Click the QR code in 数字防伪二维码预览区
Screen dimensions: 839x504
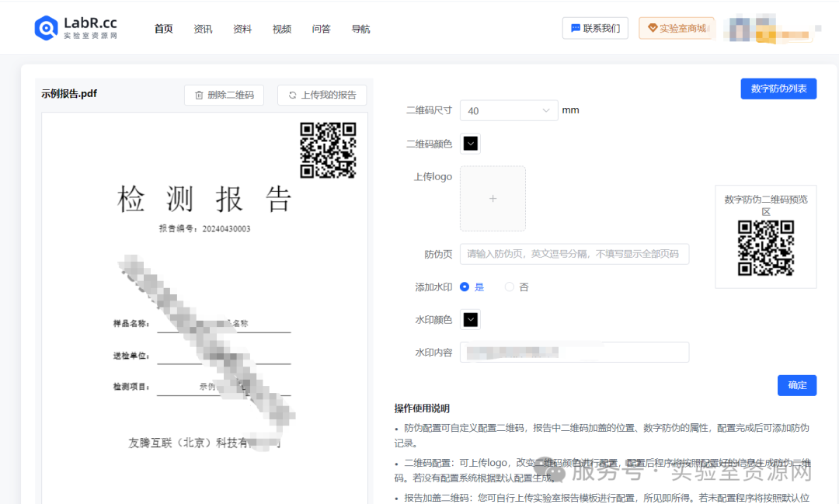tap(766, 249)
